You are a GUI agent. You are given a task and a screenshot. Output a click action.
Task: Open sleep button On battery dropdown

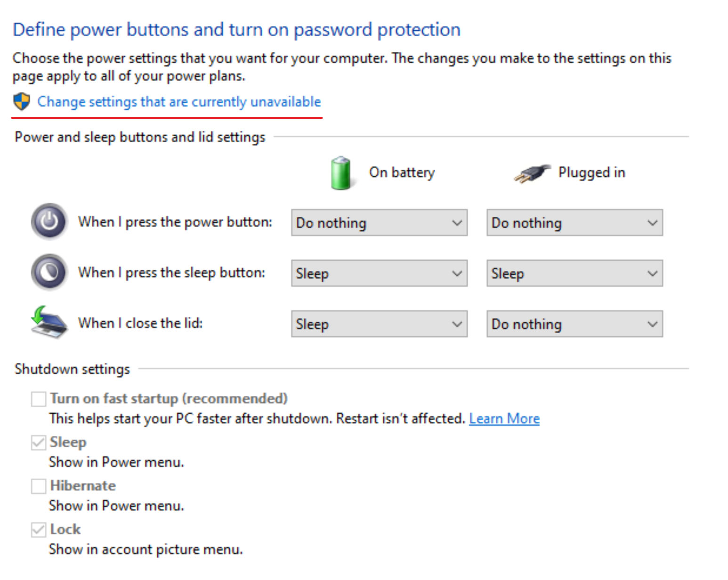click(x=379, y=273)
